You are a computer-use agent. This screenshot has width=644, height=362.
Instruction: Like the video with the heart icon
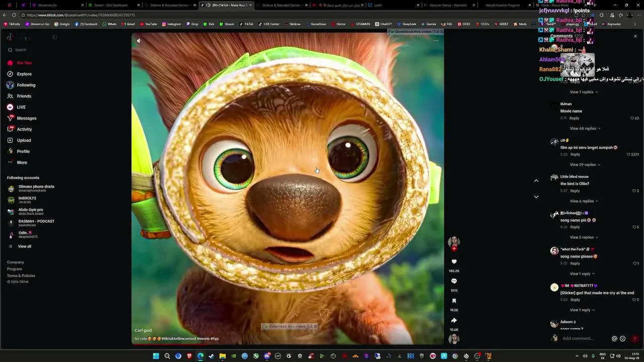click(454, 262)
